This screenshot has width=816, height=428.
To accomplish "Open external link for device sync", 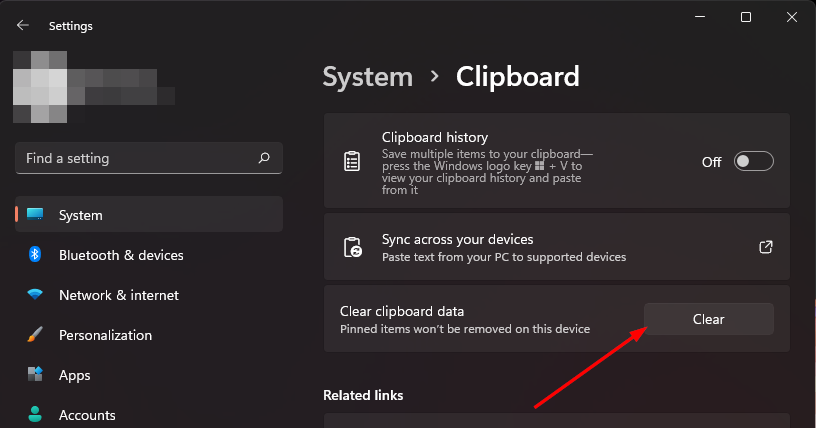I will pyautogui.click(x=766, y=247).
